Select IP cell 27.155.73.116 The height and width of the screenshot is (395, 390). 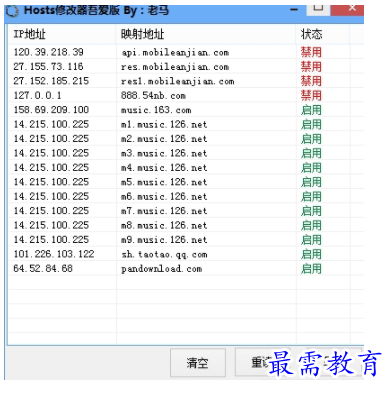coord(48,67)
